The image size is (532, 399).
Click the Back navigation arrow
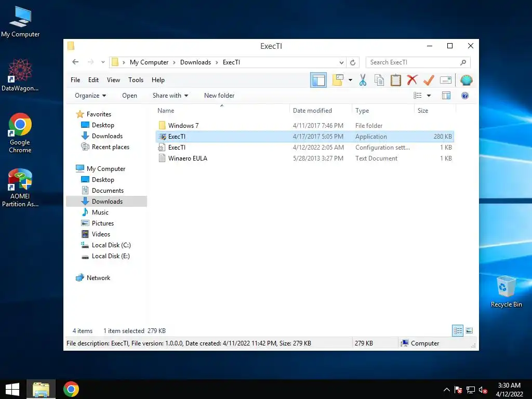click(x=75, y=62)
